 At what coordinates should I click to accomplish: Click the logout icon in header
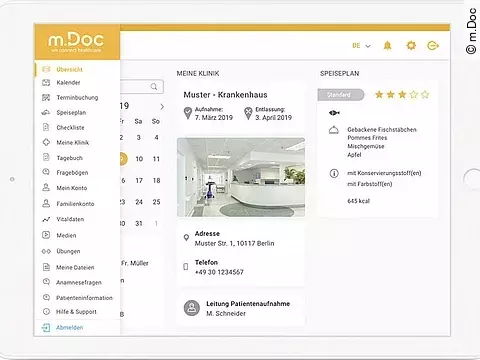click(433, 45)
